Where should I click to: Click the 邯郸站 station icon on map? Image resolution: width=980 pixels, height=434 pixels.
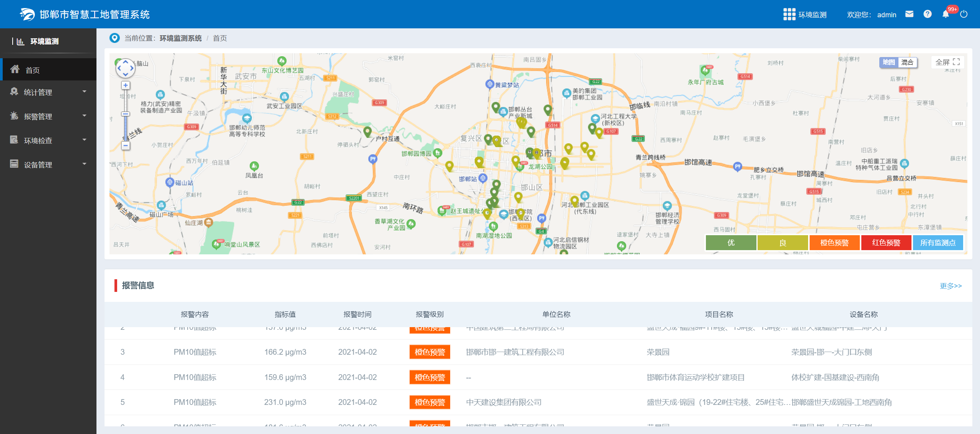pyautogui.click(x=483, y=178)
